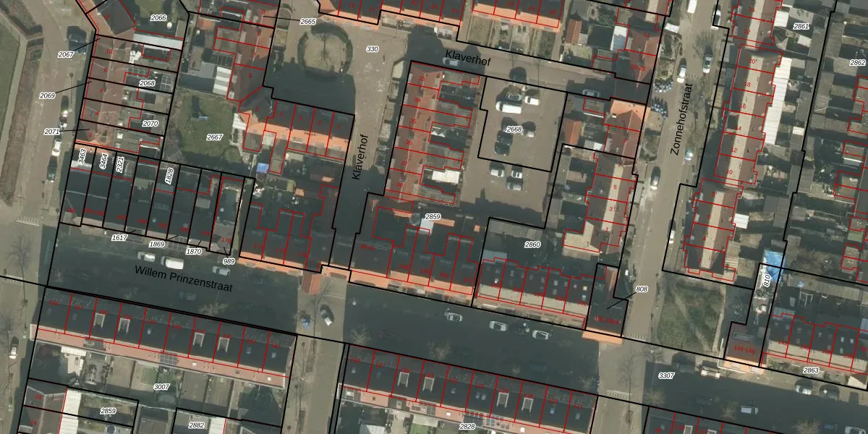Select parcel label 2665

pyautogui.click(x=307, y=22)
